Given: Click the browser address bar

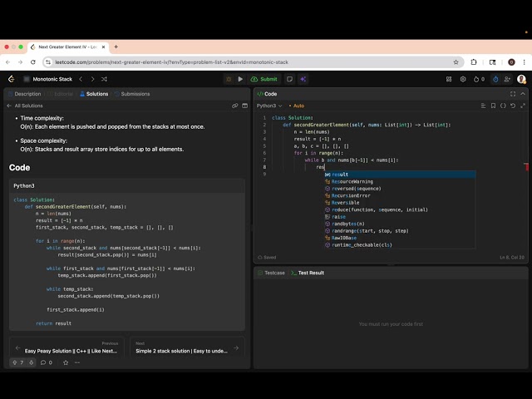Looking at the screenshot, I should [253, 62].
